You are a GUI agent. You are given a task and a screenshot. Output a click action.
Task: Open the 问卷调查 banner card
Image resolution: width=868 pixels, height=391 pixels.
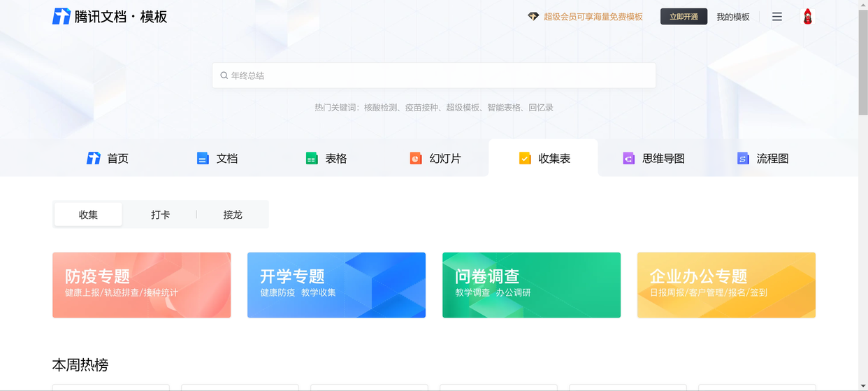[531, 285]
